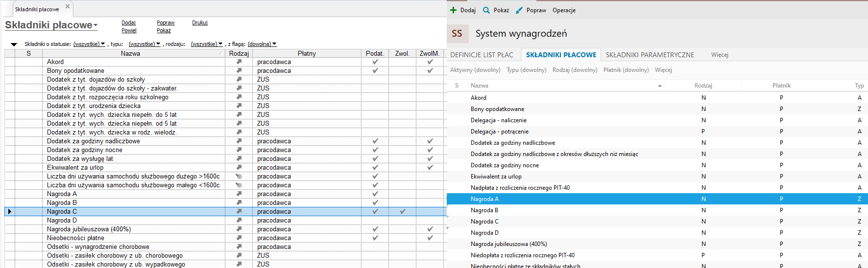Viewport: 868px width, 268px height.
Task: Click the Rodzaj icon for samochodu małego <1600c
Action: [239, 185]
